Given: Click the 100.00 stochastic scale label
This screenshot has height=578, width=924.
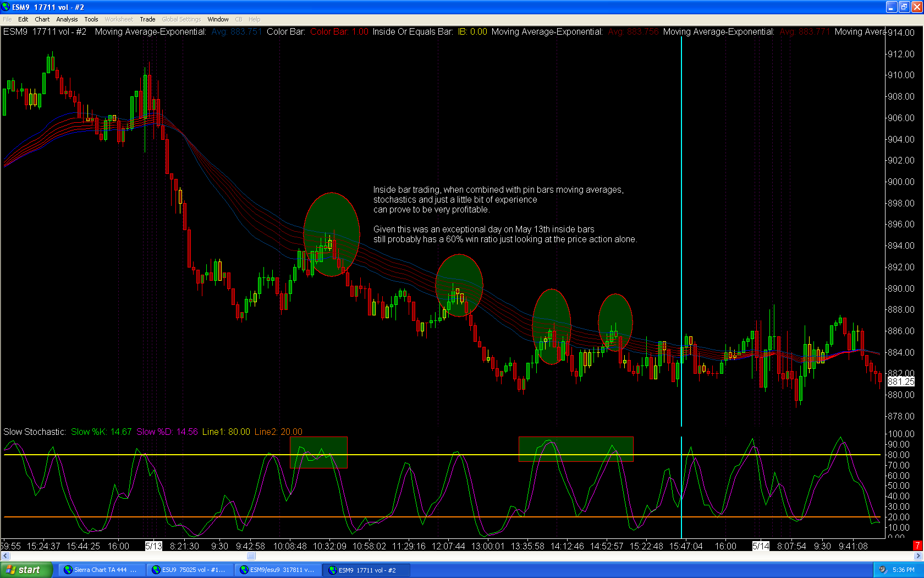Looking at the screenshot, I should click(901, 434).
